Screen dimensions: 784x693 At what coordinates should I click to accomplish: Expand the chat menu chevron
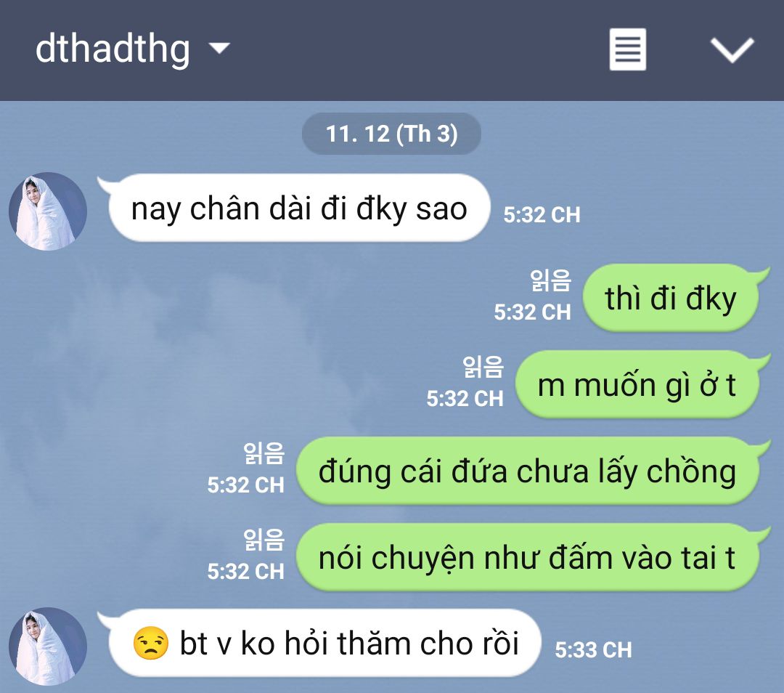732,50
